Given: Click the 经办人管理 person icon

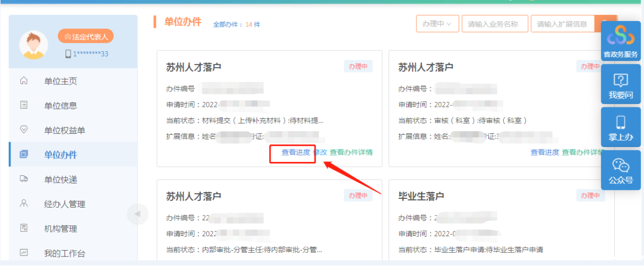Looking at the screenshot, I should (24, 204).
